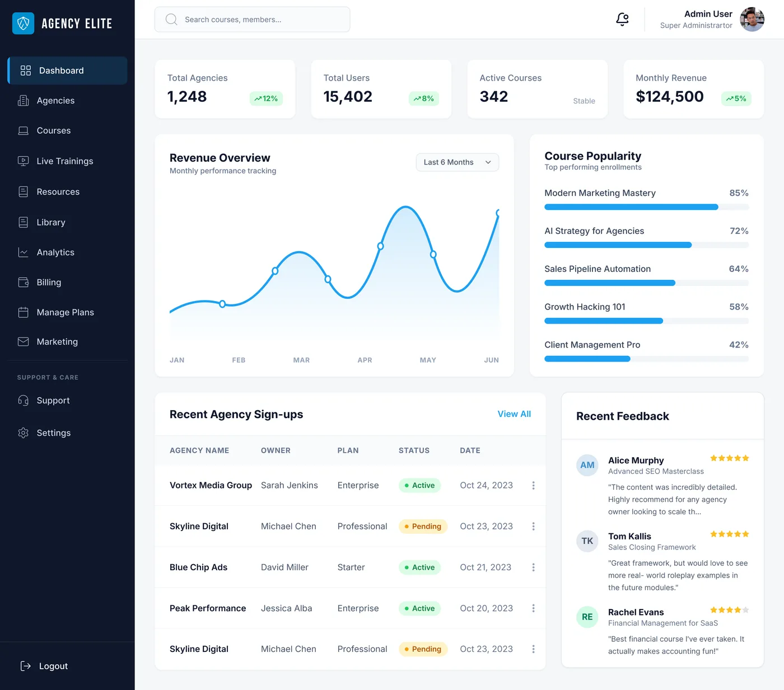Click the Agency Elite shield logo

click(x=23, y=24)
